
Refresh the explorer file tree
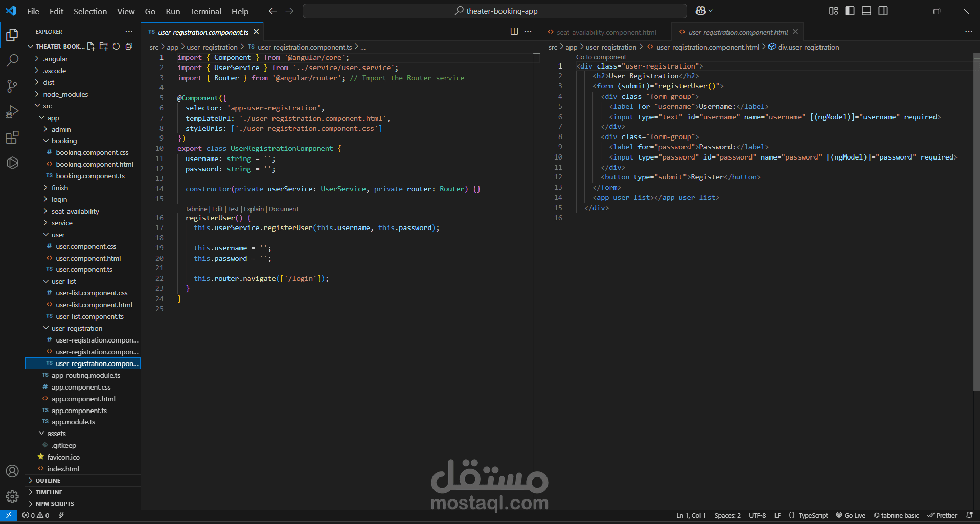117,47
